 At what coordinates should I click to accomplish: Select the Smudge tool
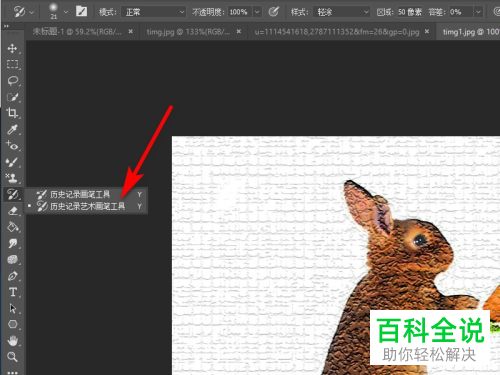click(x=12, y=243)
